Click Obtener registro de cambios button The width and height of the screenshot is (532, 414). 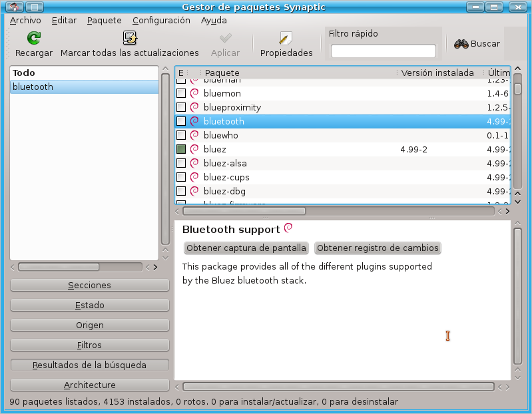click(x=378, y=248)
